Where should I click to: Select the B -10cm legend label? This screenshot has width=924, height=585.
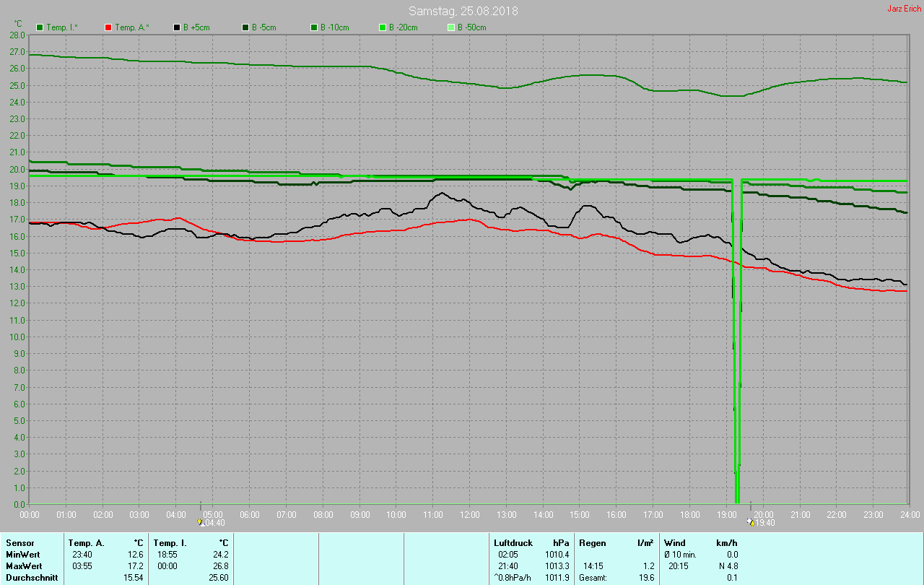(x=334, y=27)
